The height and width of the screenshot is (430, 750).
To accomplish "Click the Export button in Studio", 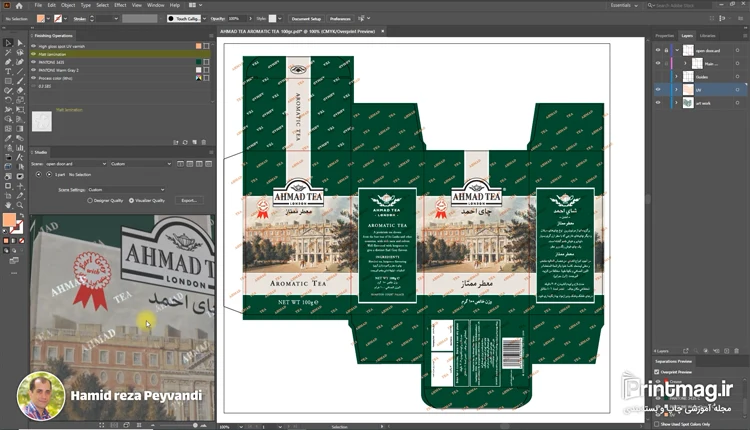I will (189, 200).
